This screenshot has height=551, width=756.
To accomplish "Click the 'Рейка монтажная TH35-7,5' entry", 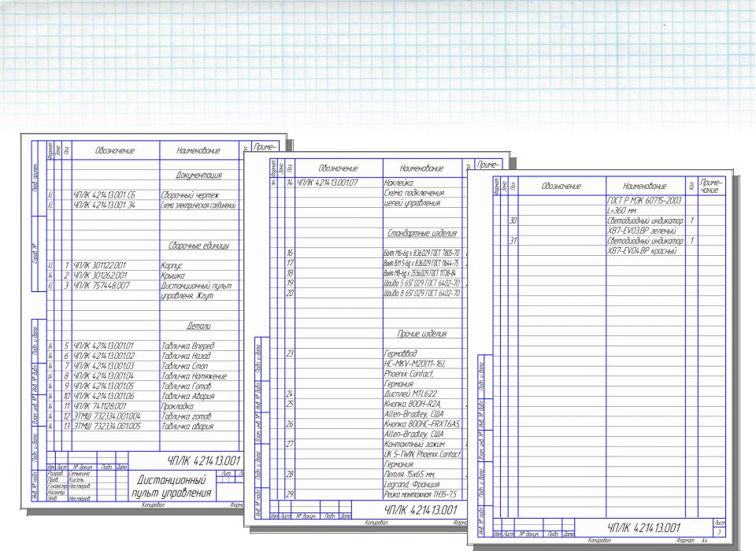I will pyautogui.click(x=420, y=494).
